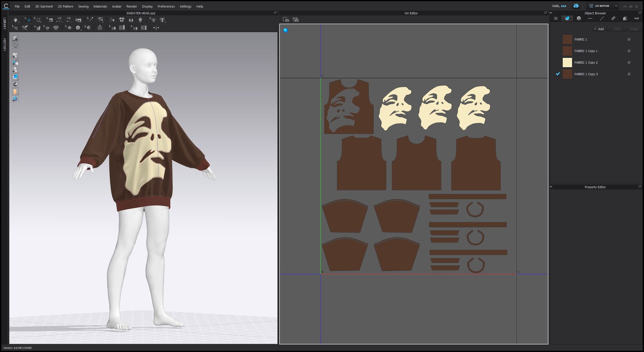Select the FABRIC 1 Copy 2 cream color swatch
Image resolution: width=644 pixels, height=352 pixels.
[567, 62]
